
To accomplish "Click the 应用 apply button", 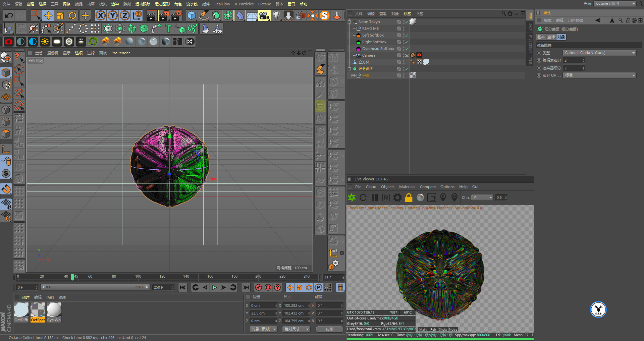I will tap(330, 329).
